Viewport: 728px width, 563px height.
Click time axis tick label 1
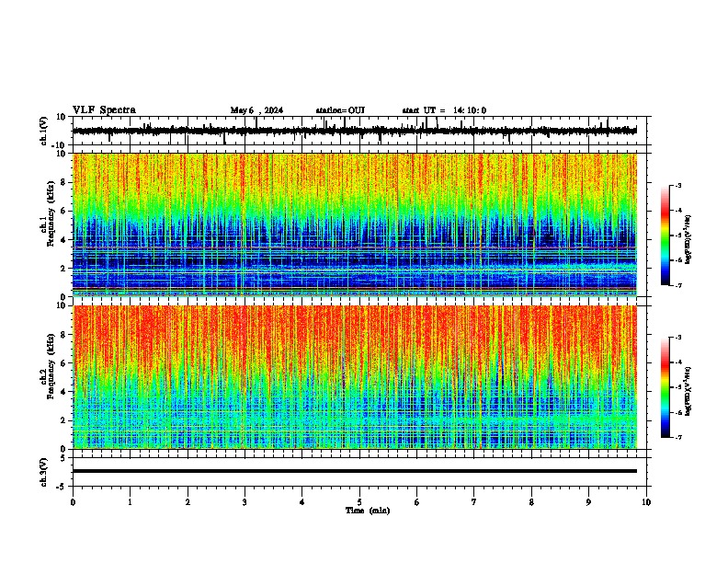pyautogui.click(x=130, y=502)
